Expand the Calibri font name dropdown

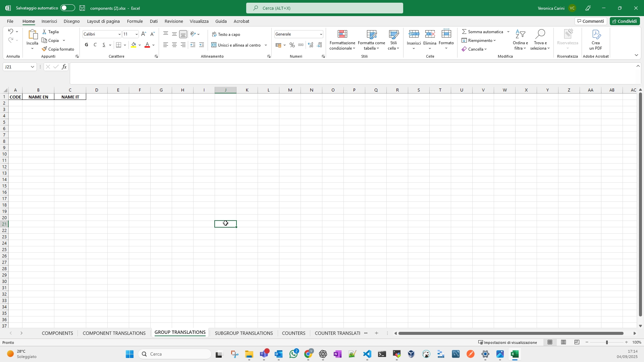pyautogui.click(x=119, y=35)
